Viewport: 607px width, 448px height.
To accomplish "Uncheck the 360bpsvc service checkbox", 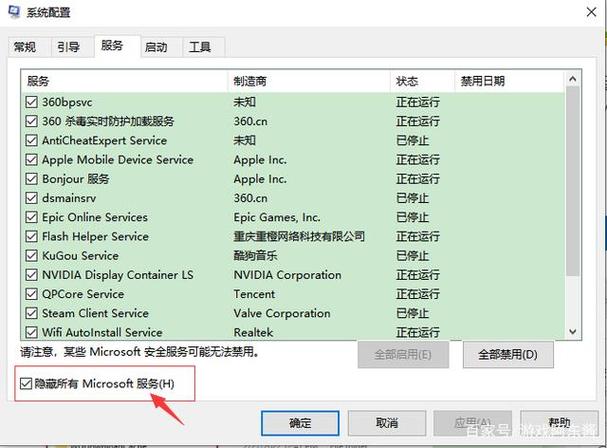I will [x=31, y=102].
